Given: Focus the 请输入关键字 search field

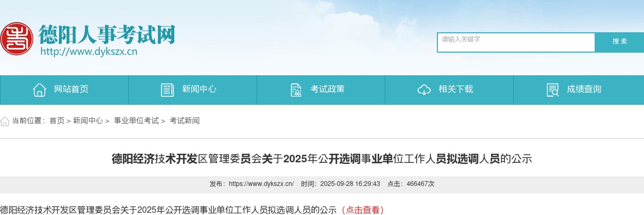Looking at the screenshot, I should (516, 42).
